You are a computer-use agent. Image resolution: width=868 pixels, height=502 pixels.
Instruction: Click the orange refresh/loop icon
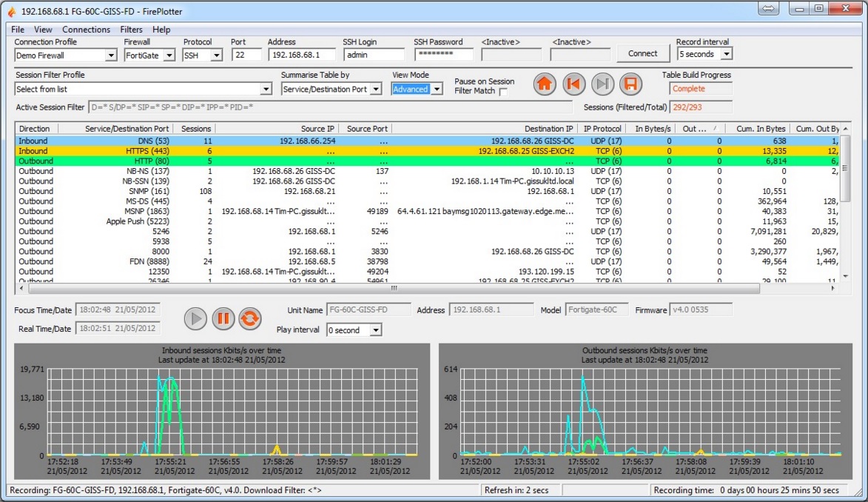click(250, 318)
